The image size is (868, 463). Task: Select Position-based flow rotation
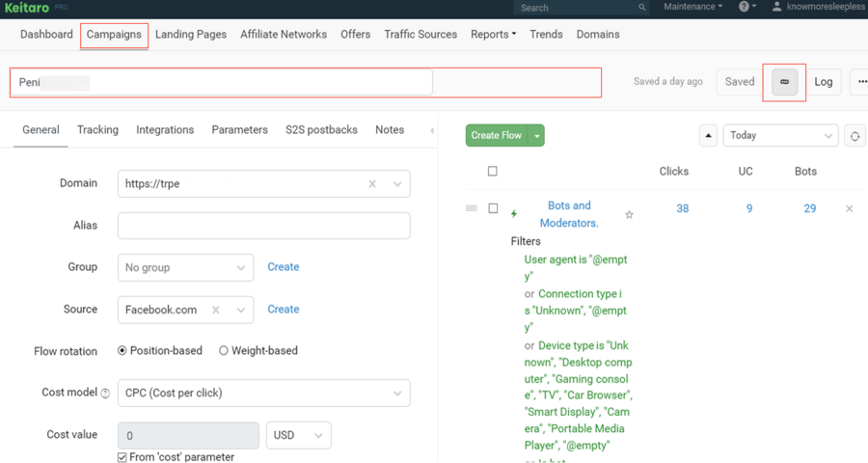click(122, 350)
